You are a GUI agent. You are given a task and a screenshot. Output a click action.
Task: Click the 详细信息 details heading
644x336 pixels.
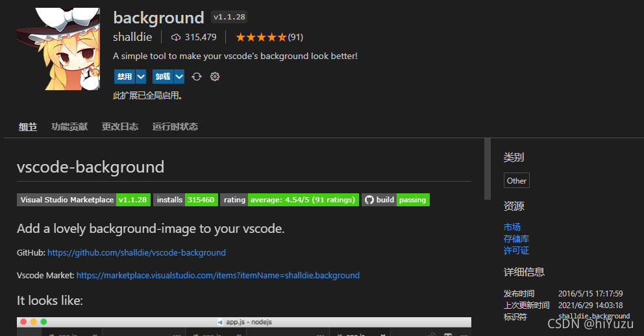tap(524, 272)
